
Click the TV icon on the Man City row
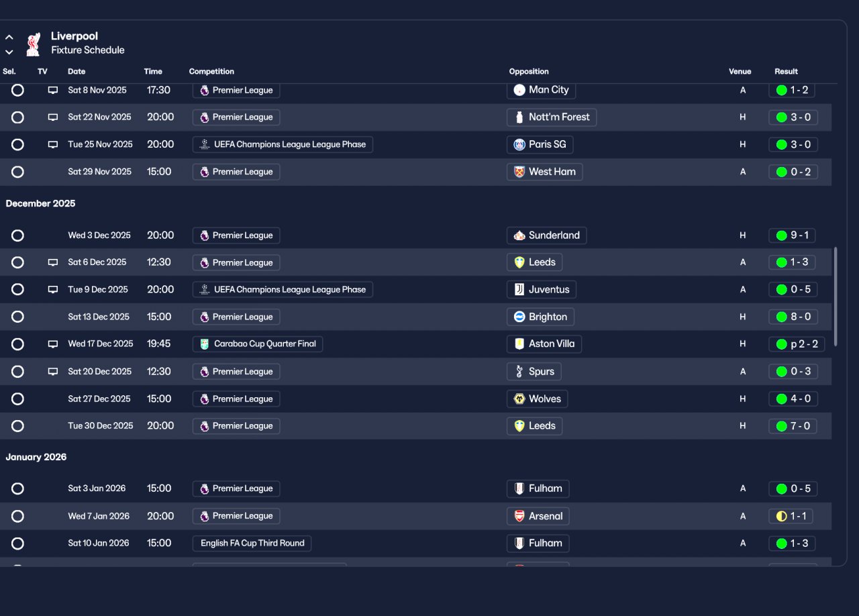click(53, 90)
